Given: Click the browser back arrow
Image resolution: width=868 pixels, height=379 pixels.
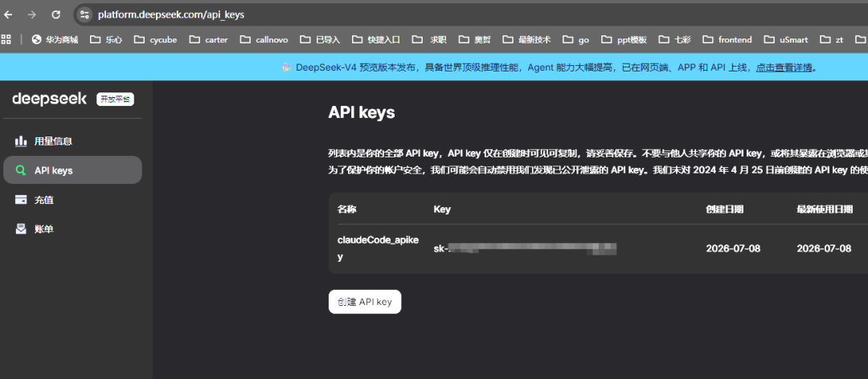Looking at the screenshot, I should pyautogui.click(x=8, y=15).
